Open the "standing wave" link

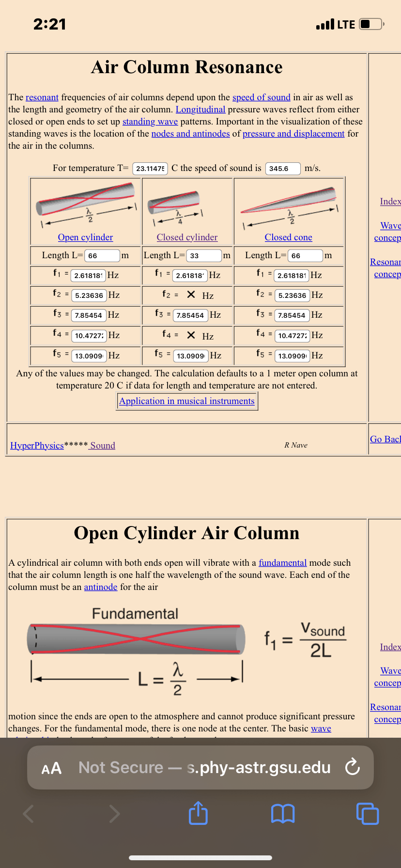point(150,122)
